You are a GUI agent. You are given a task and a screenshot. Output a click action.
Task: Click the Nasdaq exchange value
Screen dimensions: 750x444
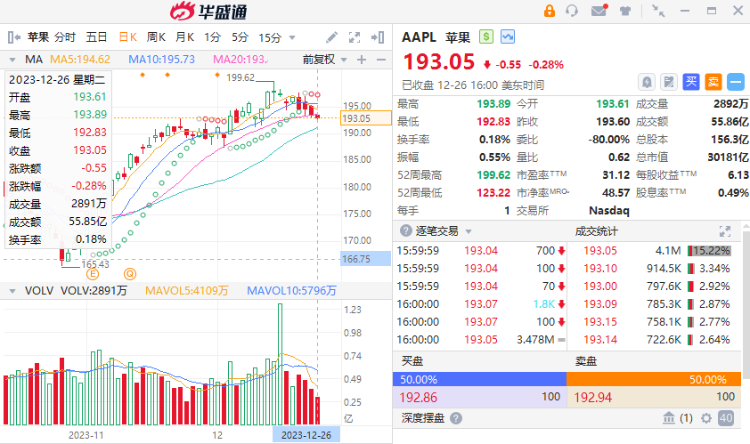coord(609,211)
